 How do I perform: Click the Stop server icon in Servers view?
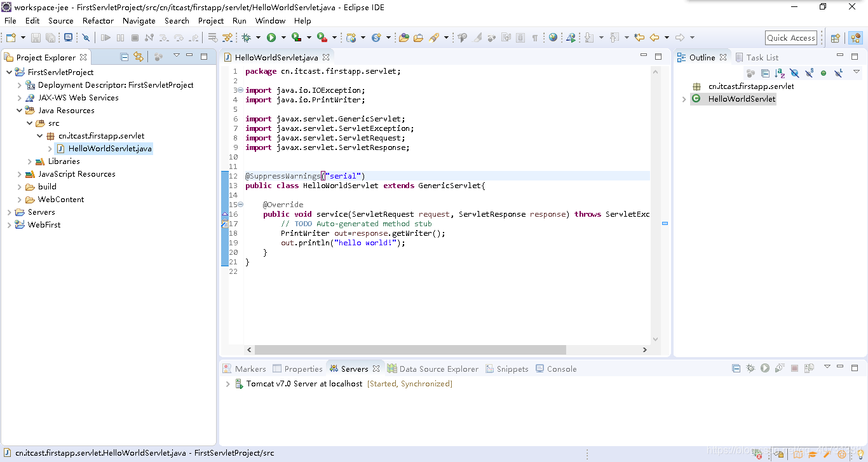pos(794,368)
